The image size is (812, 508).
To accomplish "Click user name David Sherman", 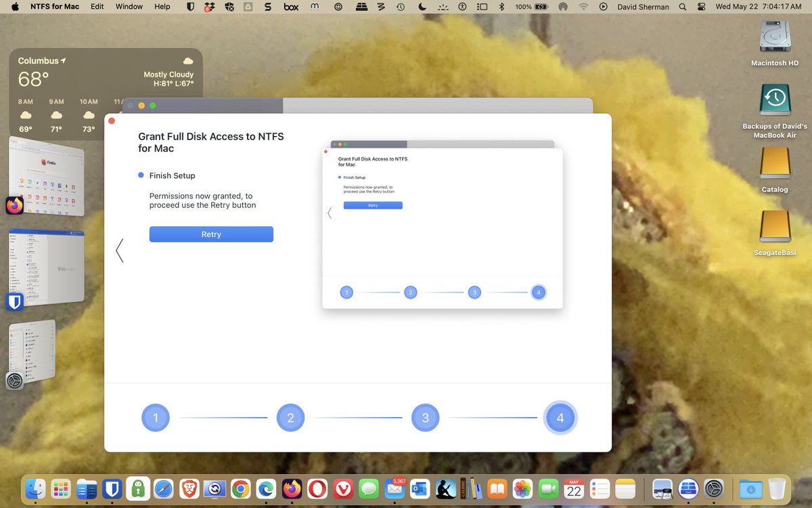I will coord(643,7).
